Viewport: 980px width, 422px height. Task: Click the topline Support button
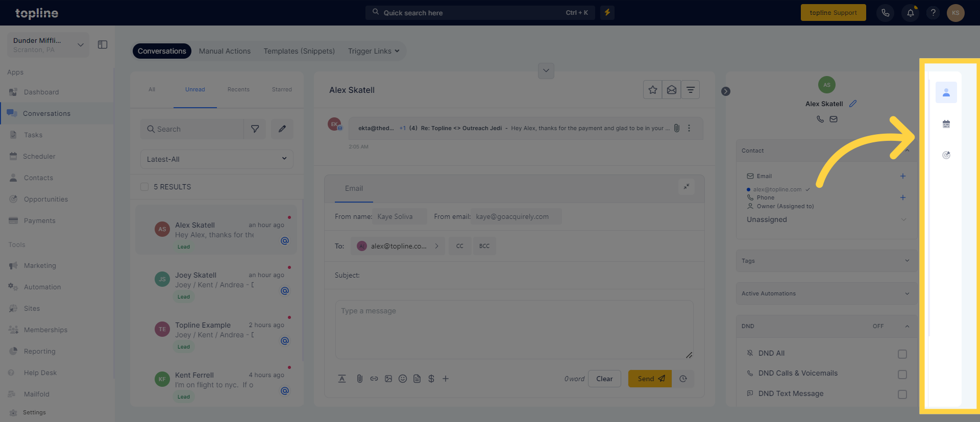point(833,13)
